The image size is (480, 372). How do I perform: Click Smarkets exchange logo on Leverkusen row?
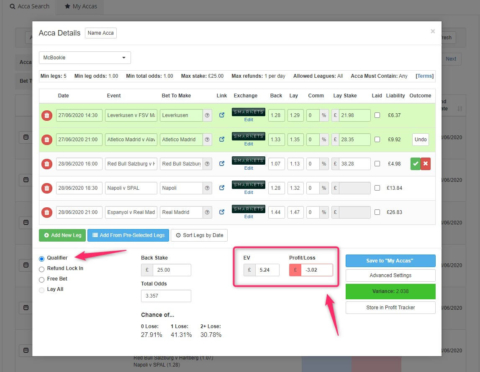coord(248,112)
